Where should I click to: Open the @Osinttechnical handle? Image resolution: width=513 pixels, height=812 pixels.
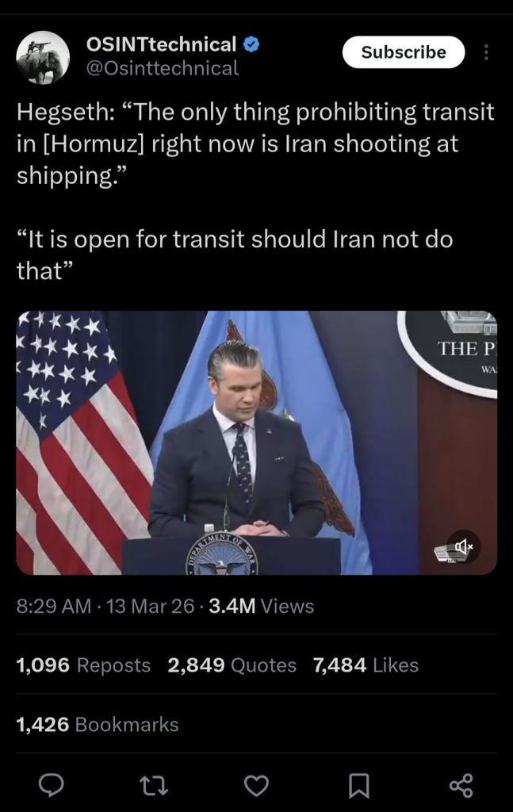pos(162,68)
